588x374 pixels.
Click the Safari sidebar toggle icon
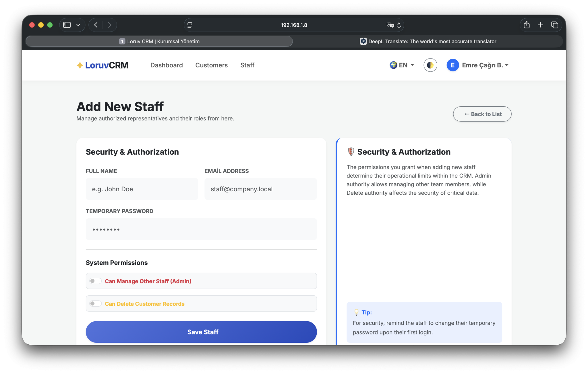tap(67, 25)
